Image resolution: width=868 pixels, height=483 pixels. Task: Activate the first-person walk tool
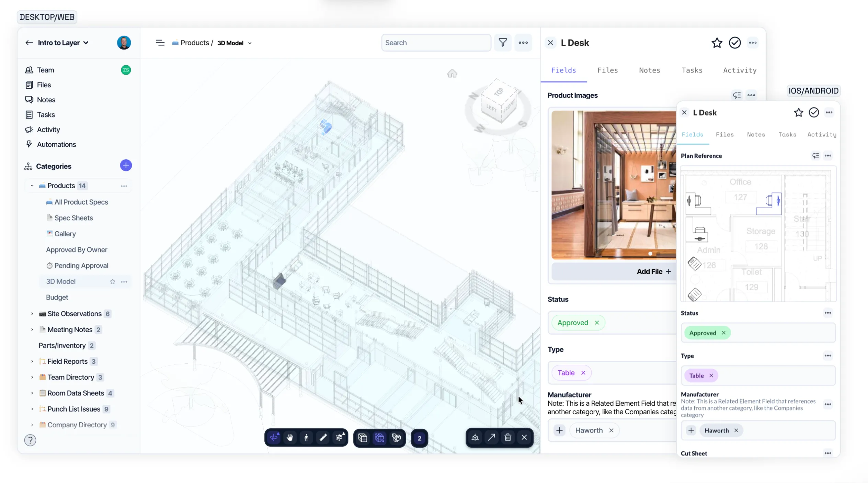(306, 437)
